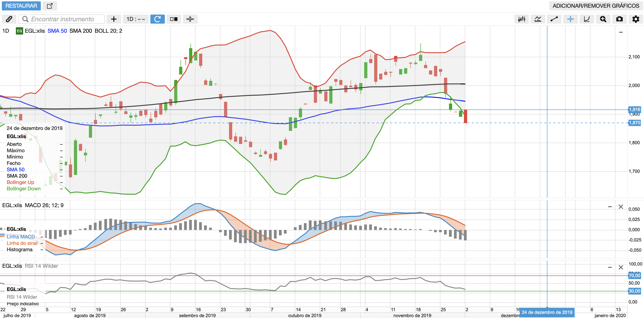This screenshot has height=318, width=644.
Task: Click the RESTAURAR button
Action: [x=21, y=6]
